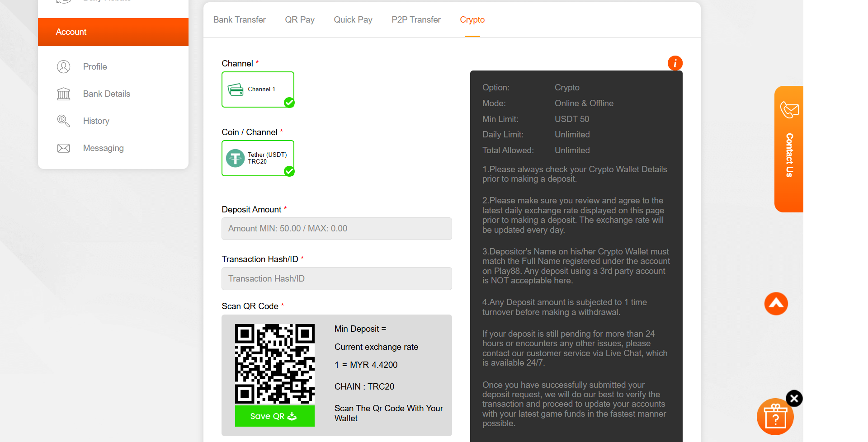This screenshot has height=442, width=868.
Task: Select the Channel 1 option
Action: pos(258,89)
